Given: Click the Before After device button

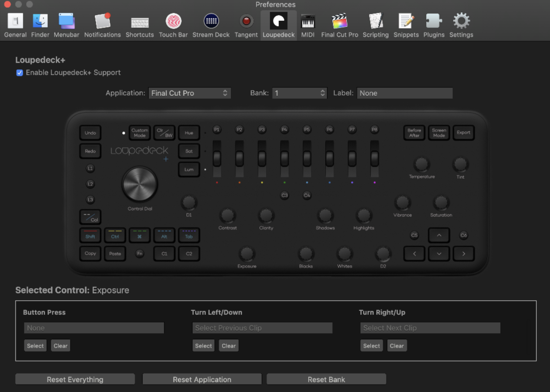Looking at the screenshot, I should pos(414,133).
